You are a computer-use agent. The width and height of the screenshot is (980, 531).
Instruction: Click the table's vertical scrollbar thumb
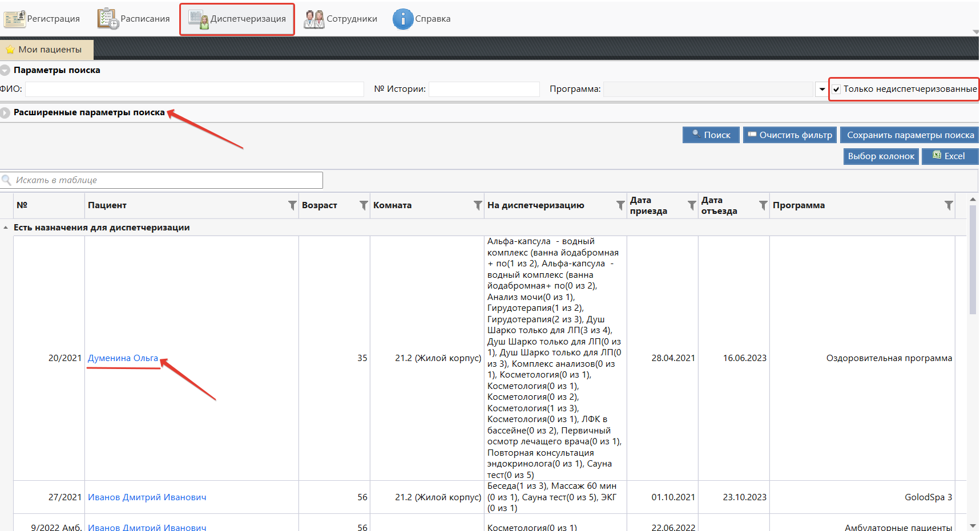pos(973,260)
